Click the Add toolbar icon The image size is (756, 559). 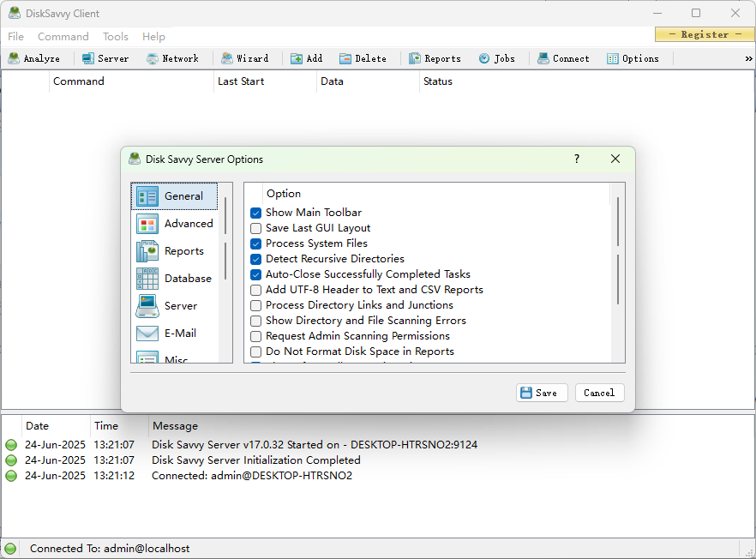coord(306,58)
